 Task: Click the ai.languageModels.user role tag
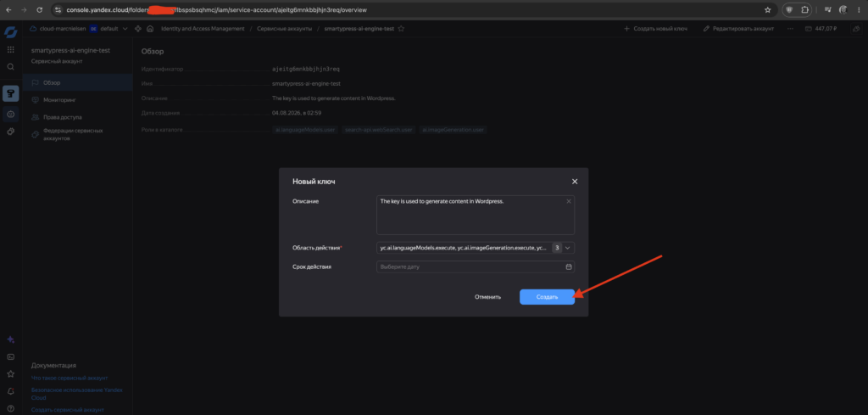(305, 130)
